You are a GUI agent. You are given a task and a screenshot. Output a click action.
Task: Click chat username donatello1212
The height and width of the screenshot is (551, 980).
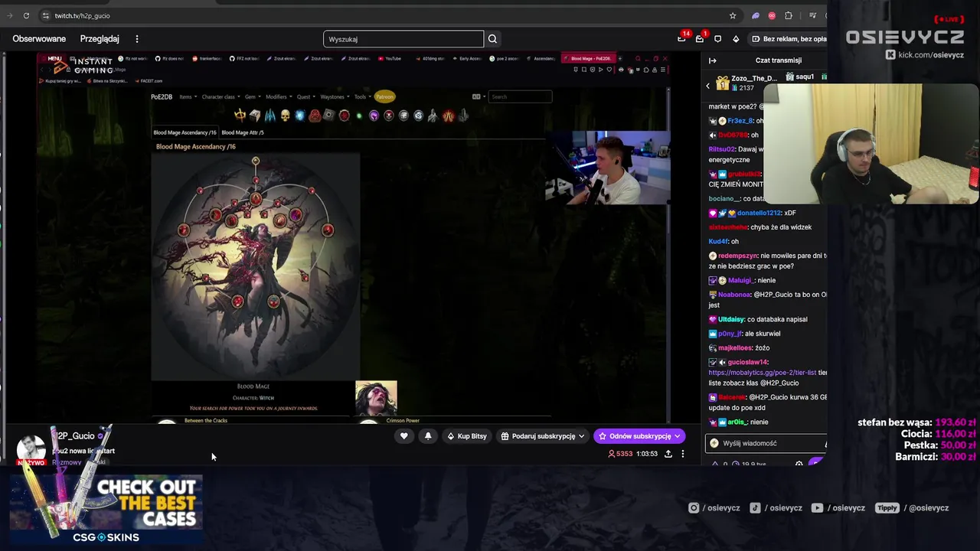click(x=759, y=213)
